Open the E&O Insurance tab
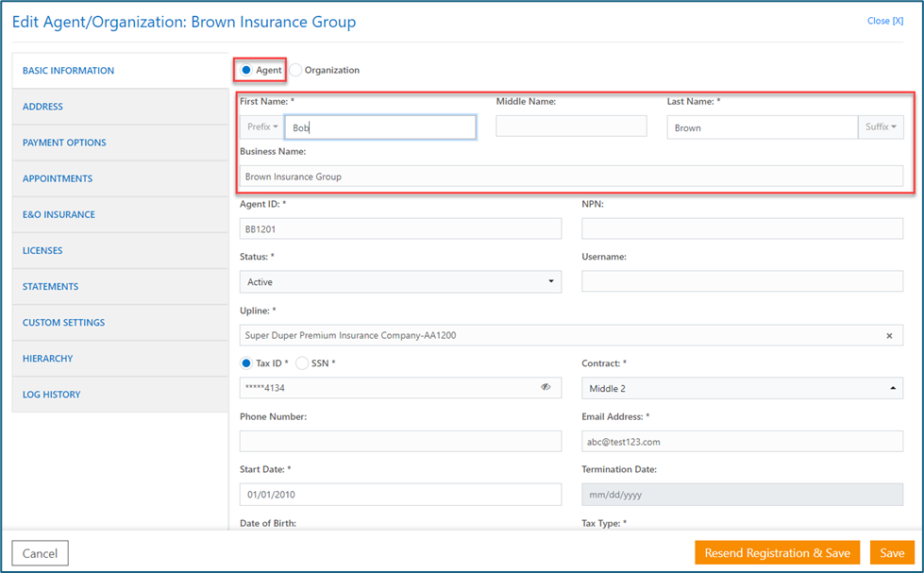924x573 pixels. 120,214
